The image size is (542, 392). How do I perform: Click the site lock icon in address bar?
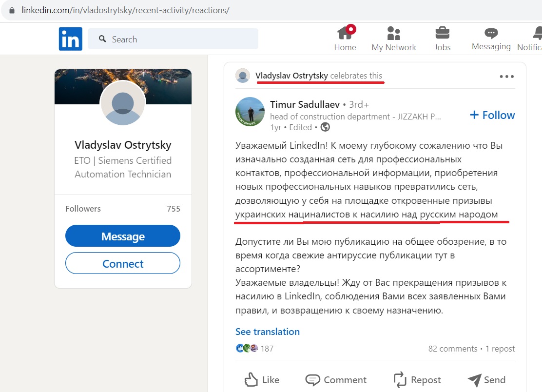coord(12,10)
